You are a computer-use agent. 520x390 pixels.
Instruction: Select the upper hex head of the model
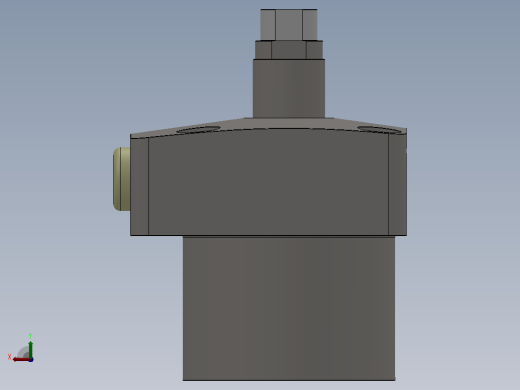pos(289,25)
